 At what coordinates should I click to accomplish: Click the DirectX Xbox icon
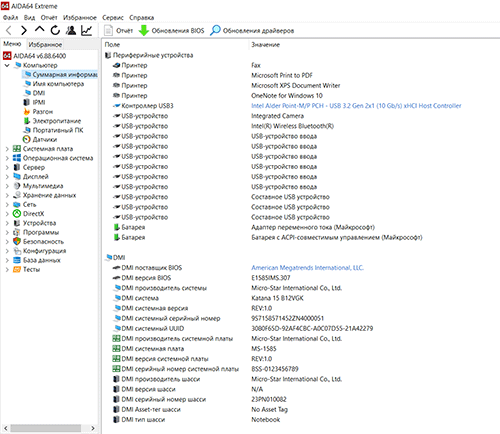(17, 214)
